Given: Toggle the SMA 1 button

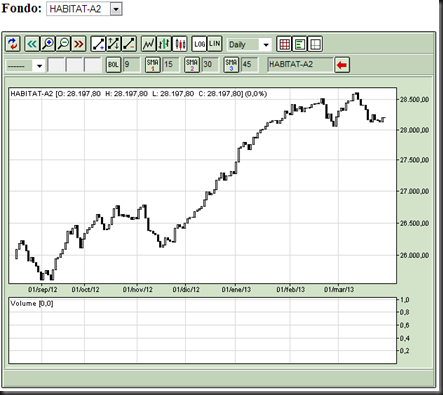Looking at the screenshot, I should click(153, 64).
